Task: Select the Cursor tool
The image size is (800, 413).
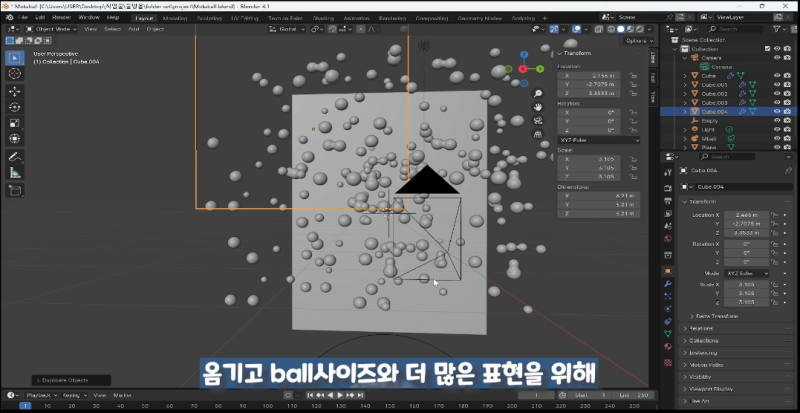Action: pyautogui.click(x=15, y=73)
